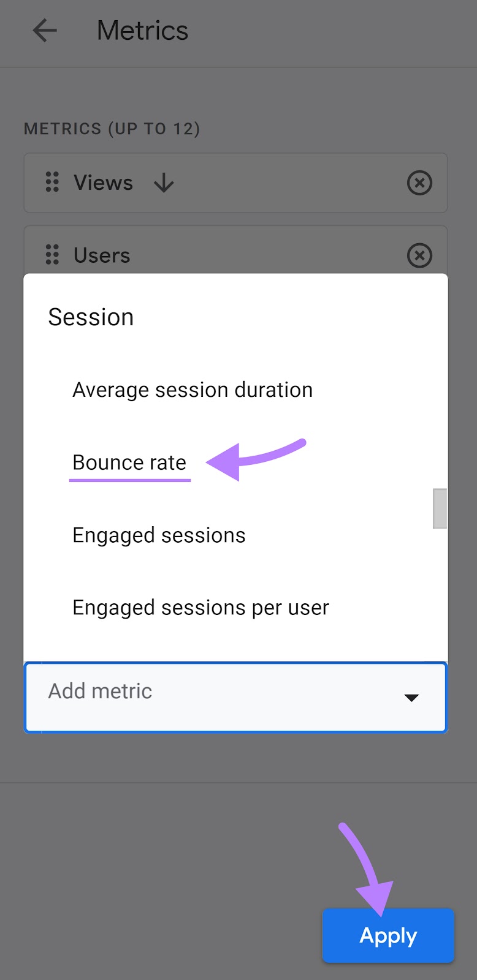Select Average session duration option
The image size is (477, 980).
coord(192,390)
